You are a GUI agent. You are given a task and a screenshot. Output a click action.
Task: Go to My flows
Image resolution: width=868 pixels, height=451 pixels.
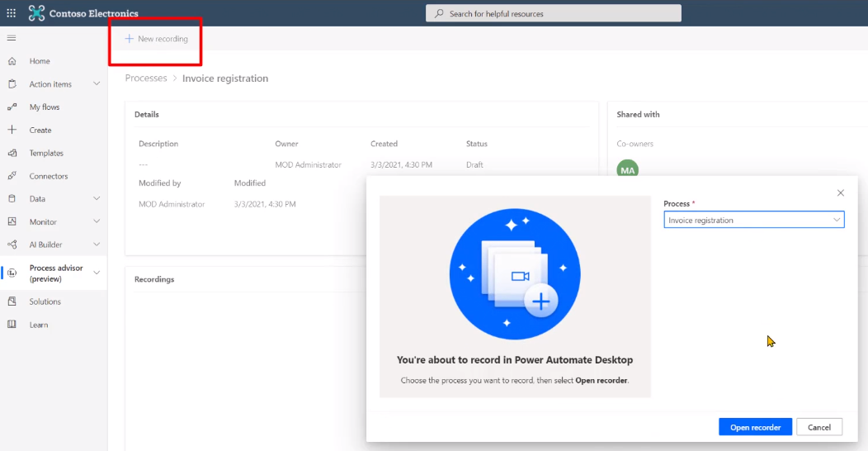tap(45, 107)
